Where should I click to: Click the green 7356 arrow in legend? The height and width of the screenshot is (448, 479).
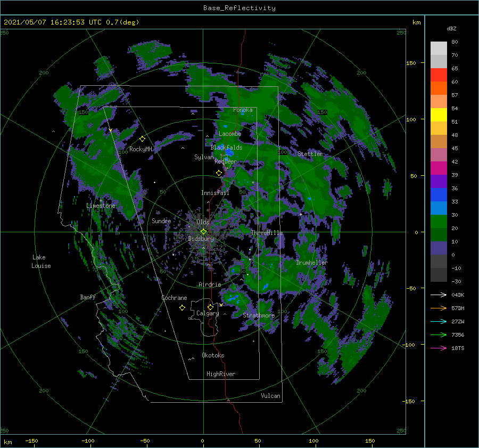click(439, 335)
